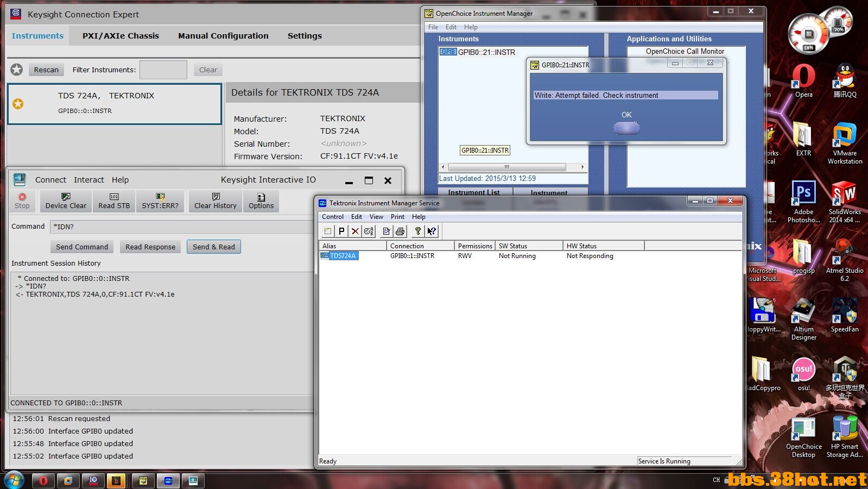The width and height of the screenshot is (868, 489).
Task: Switch to Manual Configuration tab
Action: point(223,36)
